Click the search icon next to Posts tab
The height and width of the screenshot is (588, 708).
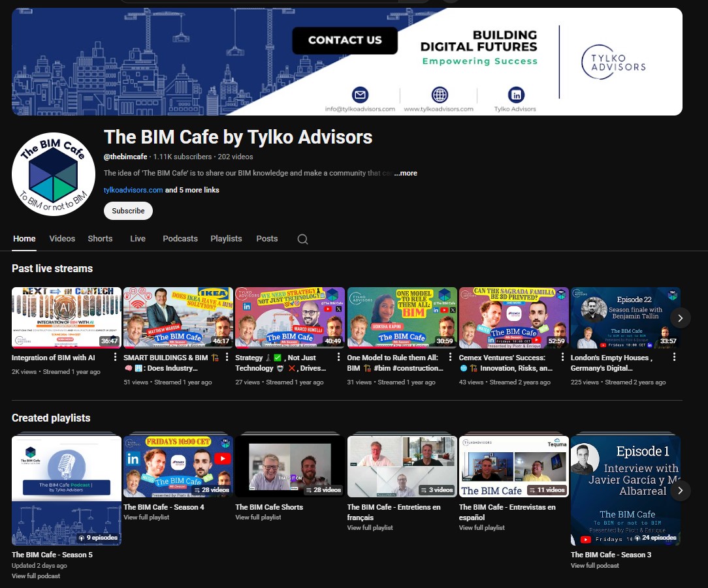pos(302,240)
